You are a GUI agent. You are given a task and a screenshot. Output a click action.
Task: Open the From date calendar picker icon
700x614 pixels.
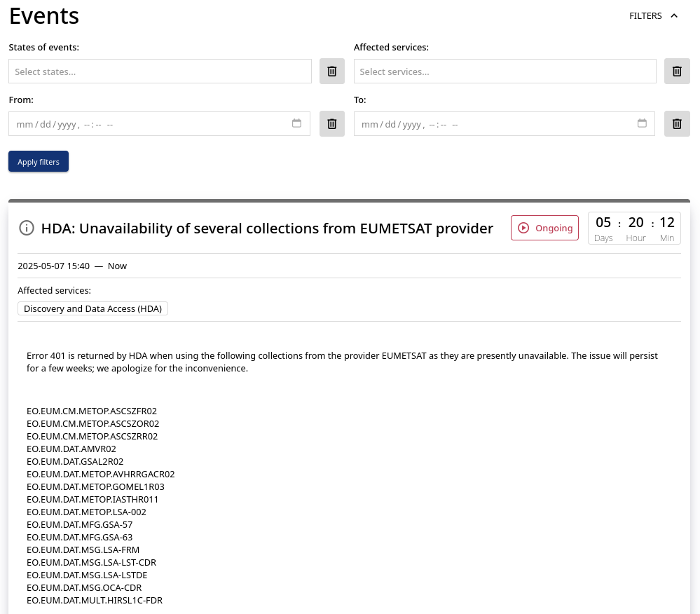point(296,123)
